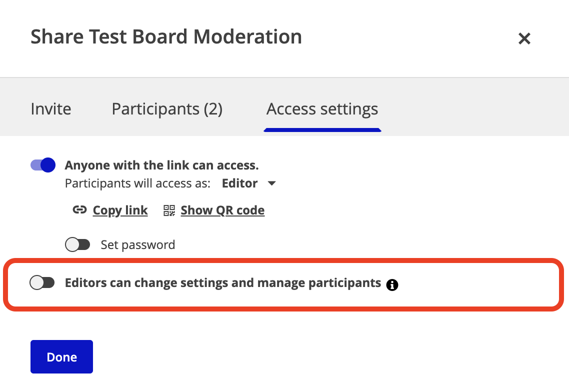The width and height of the screenshot is (569, 392).
Task: Click the Editors can change settings label
Action: click(x=223, y=283)
